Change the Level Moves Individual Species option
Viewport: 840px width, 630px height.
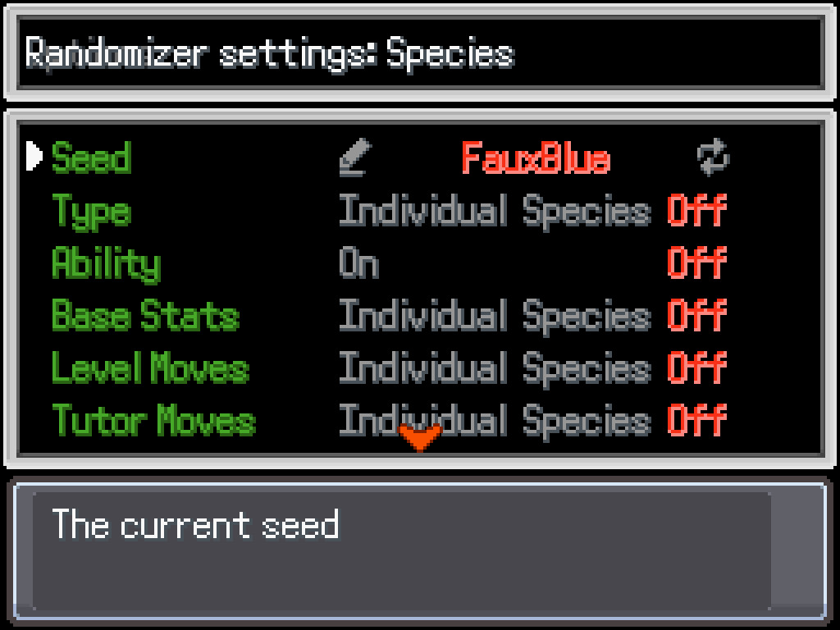click(495, 368)
